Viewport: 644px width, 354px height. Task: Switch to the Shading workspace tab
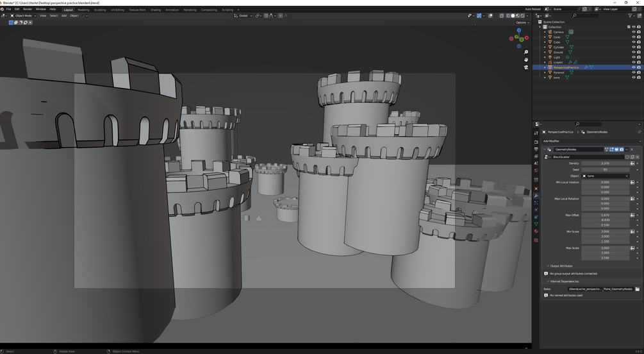(x=156, y=10)
